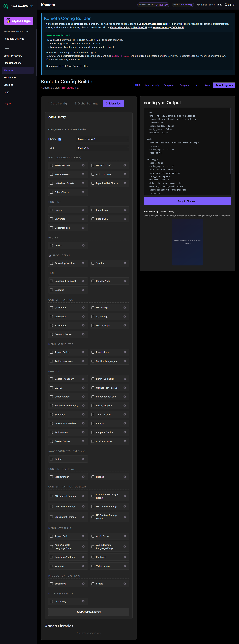Click the config.yml output scrollbar
239x644 pixels.
click(x=230, y=141)
